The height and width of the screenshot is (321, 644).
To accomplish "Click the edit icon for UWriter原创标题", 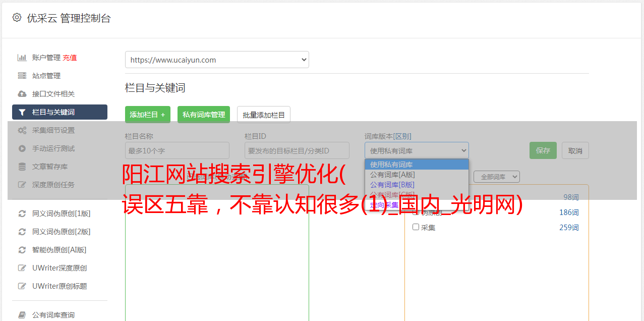I will (22, 286).
